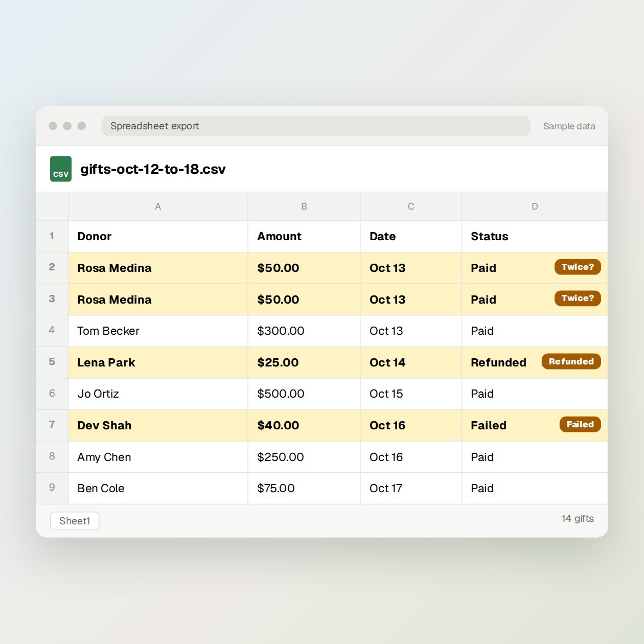
Task: Select Paid status in Jo Ortiz row
Action: point(535,394)
